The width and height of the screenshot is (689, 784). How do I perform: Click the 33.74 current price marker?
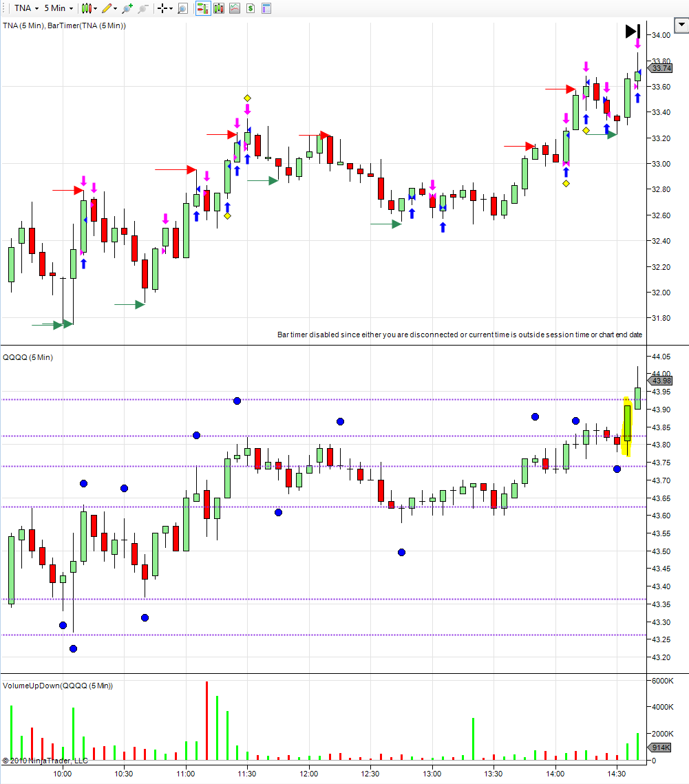pyautogui.click(x=661, y=68)
